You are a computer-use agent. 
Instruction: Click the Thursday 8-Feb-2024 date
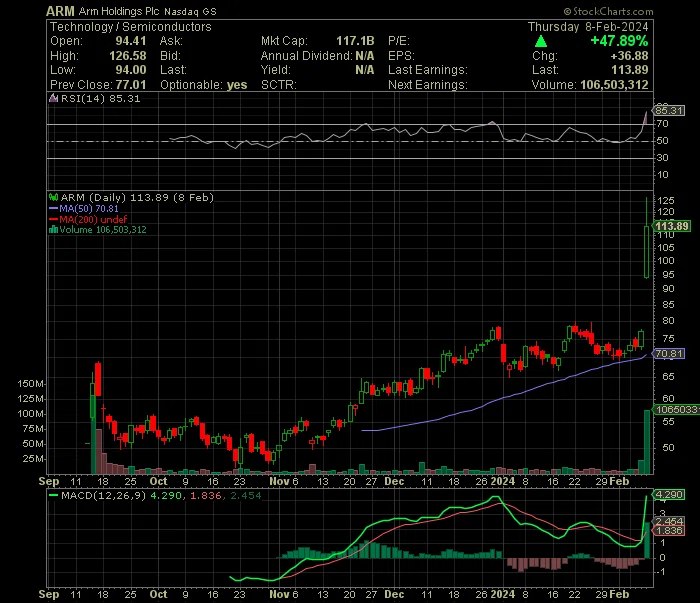coord(588,27)
